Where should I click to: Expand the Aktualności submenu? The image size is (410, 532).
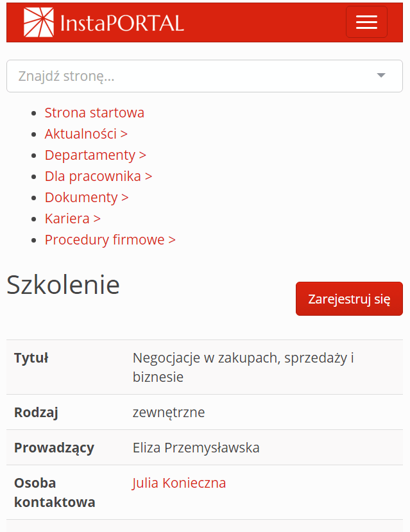pos(124,133)
